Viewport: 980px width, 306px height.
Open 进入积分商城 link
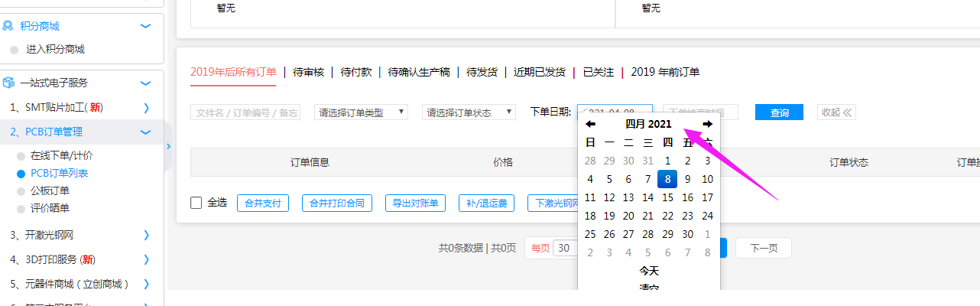pyautogui.click(x=55, y=49)
